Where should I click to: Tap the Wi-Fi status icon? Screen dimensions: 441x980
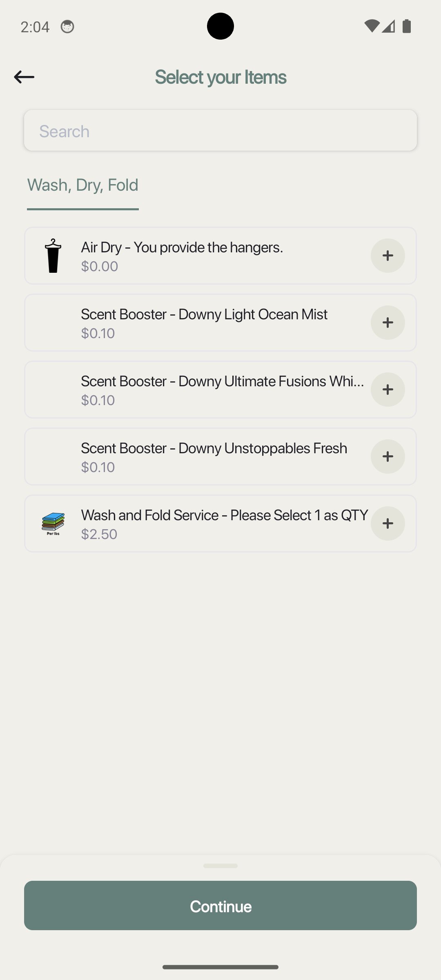pyautogui.click(x=371, y=26)
